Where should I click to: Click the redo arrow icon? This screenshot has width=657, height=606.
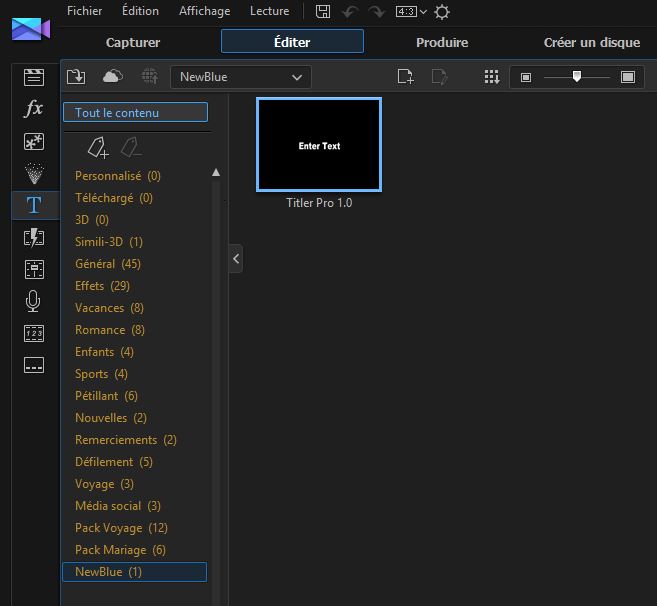pos(377,12)
